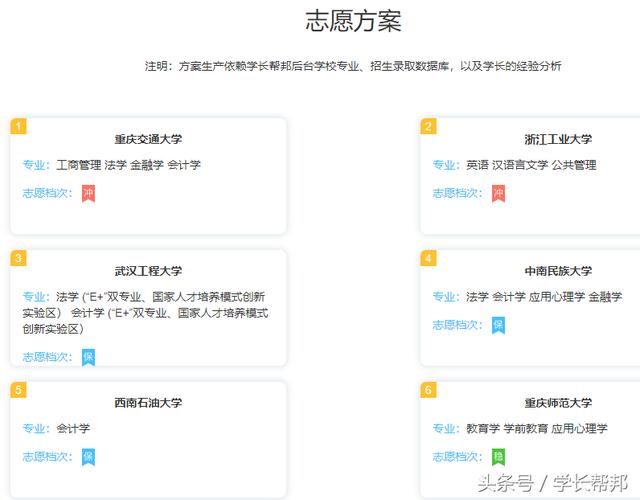
Task: Click 志愿档次 label in 重庆交通大学 card
Action: (x=47, y=193)
